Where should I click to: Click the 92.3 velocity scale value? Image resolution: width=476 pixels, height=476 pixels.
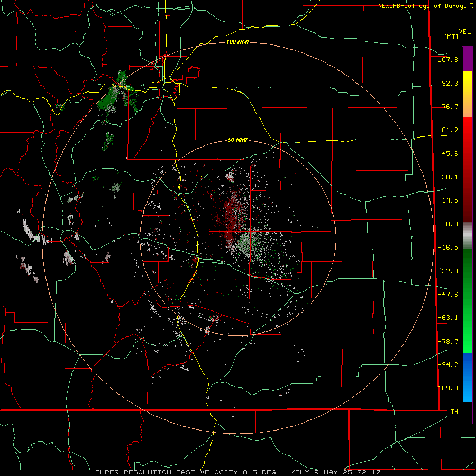(450, 83)
